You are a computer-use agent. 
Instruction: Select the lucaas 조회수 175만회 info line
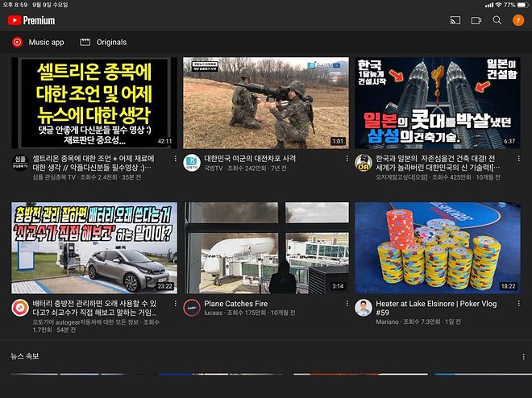pyautogui.click(x=249, y=313)
